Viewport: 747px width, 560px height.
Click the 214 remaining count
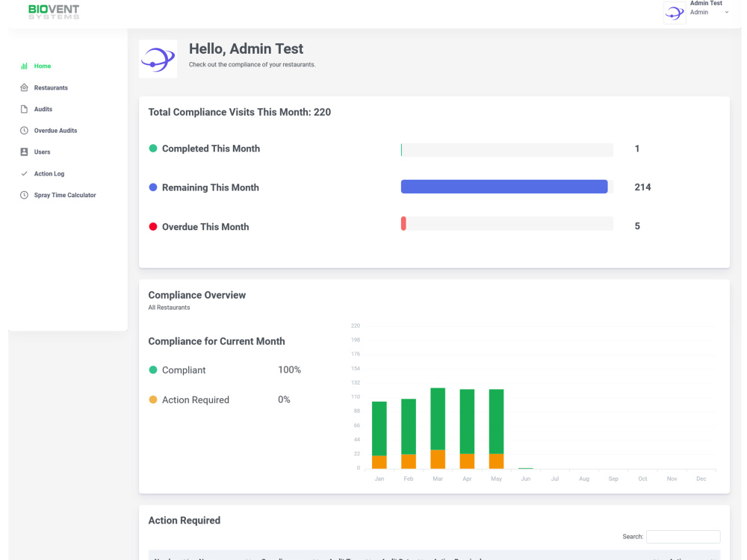pyautogui.click(x=642, y=187)
